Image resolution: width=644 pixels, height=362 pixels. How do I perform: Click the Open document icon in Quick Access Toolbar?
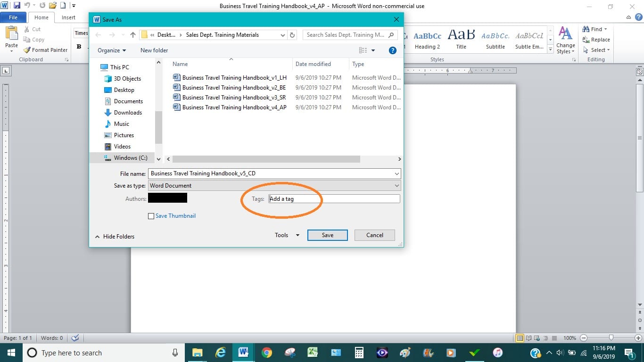[52, 4]
